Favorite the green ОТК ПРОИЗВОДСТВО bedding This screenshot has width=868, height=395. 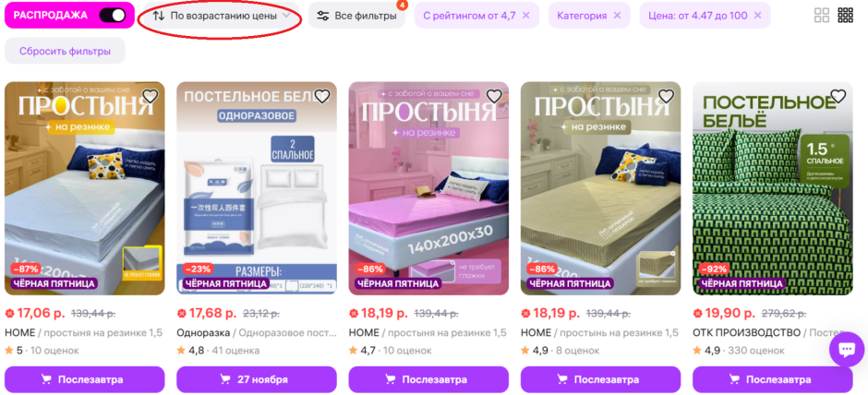(x=838, y=96)
